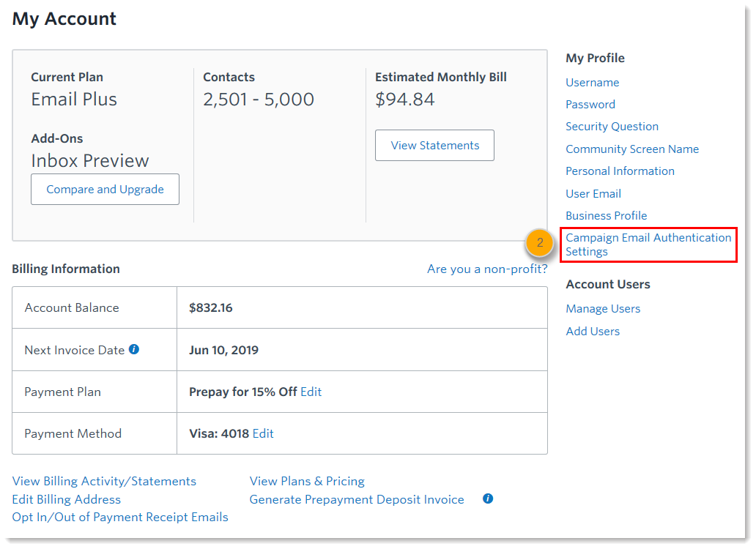Open the Username profile link
The height and width of the screenshot is (549, 756).
click(592, 83)
